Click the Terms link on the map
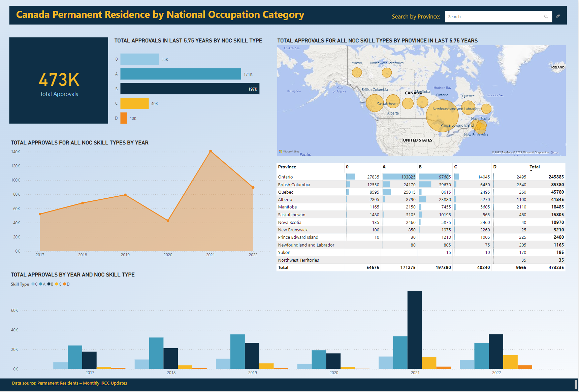The height and width of the screenshot is (392, 579). coord(554,152)
